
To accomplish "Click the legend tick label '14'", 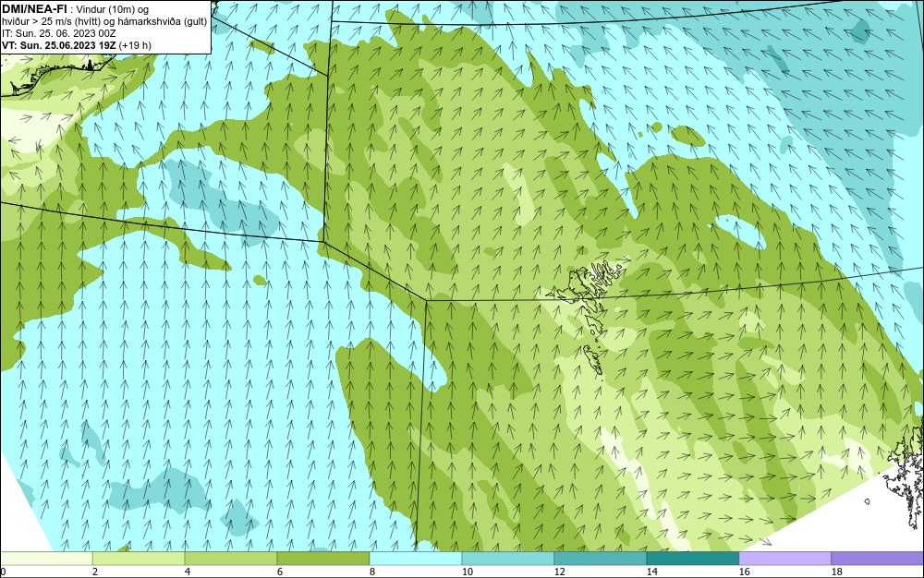I will (x=651, y=572).
